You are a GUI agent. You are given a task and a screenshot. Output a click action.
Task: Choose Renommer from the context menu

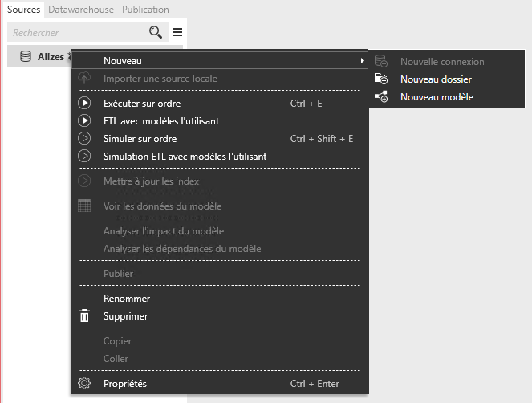click(x=127, y=299)
